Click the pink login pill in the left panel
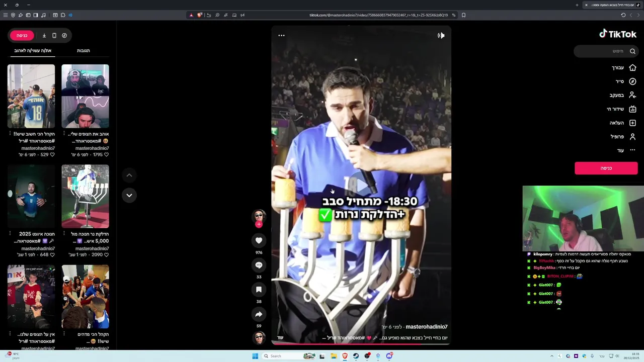Viewport: 644px width, 362px height. 22,35
